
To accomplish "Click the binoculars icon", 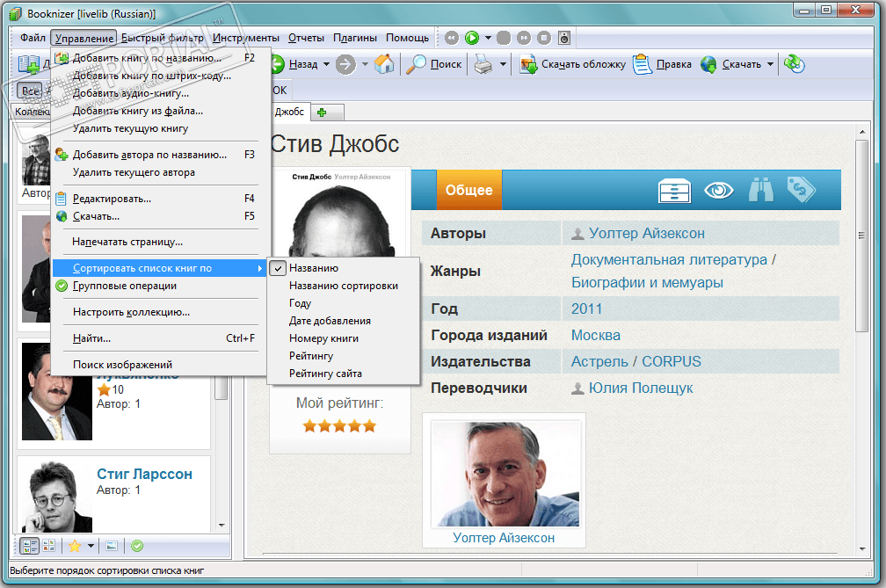I will (x=760, y=190).
